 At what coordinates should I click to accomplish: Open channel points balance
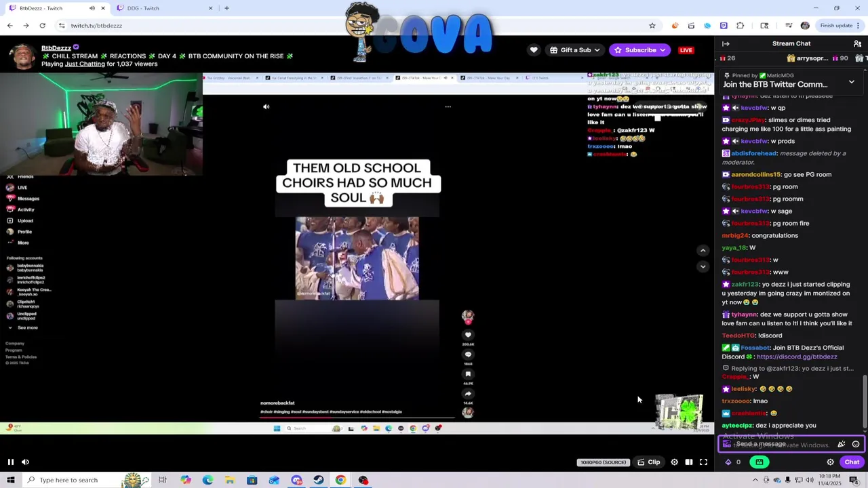733,462
